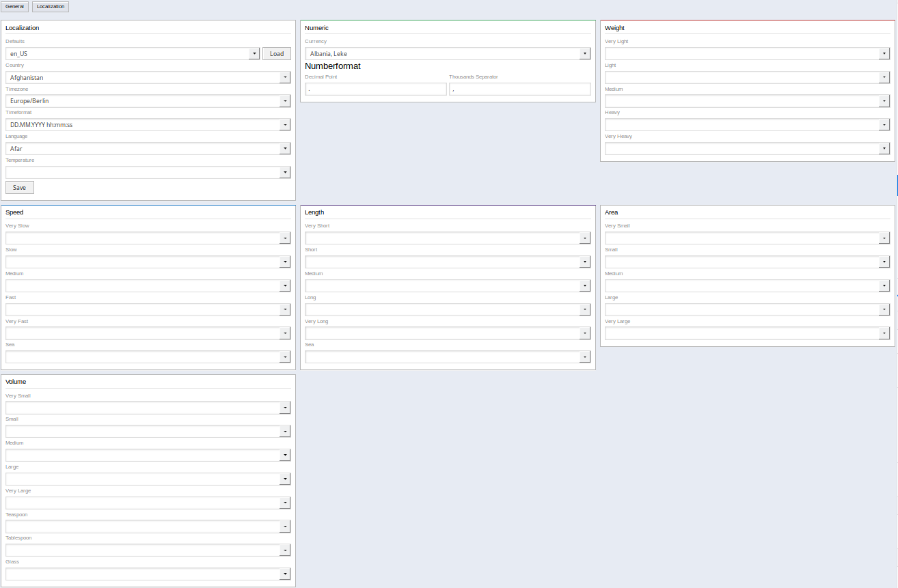The height and width of the screenshot is (588, 898).
Task: Focus the Thousands Separator input field
Action: pyautogui.click(x=519, y=89)
